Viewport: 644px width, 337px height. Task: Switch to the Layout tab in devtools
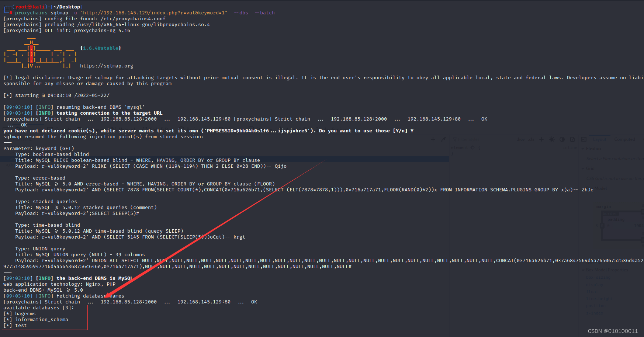point(600,139)
